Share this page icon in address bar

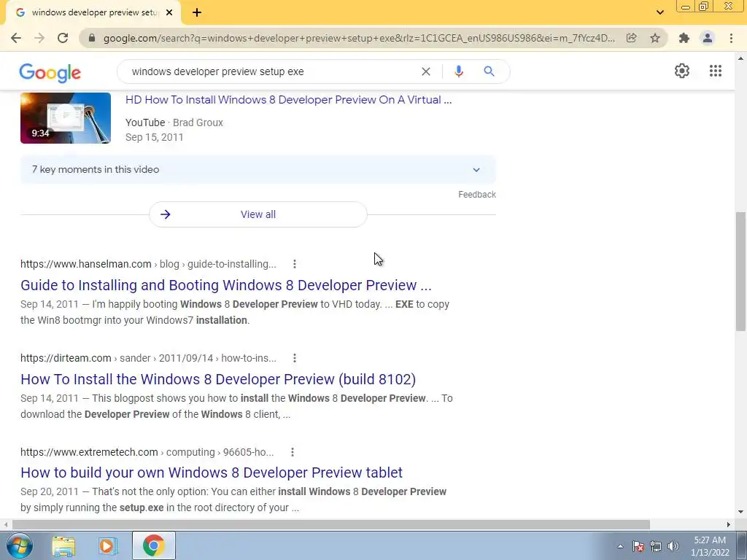point(632,38)
